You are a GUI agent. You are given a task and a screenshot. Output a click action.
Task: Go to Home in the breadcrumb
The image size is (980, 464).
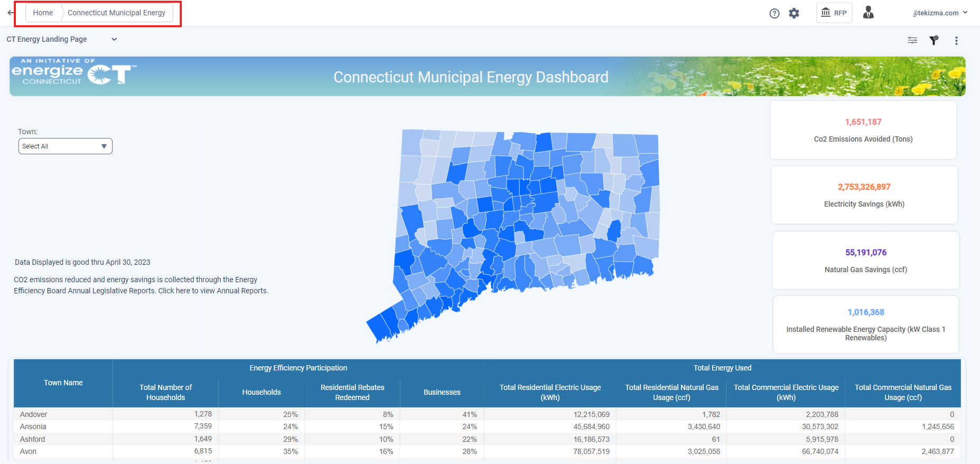pyautogui.click(x=43, y=13)
